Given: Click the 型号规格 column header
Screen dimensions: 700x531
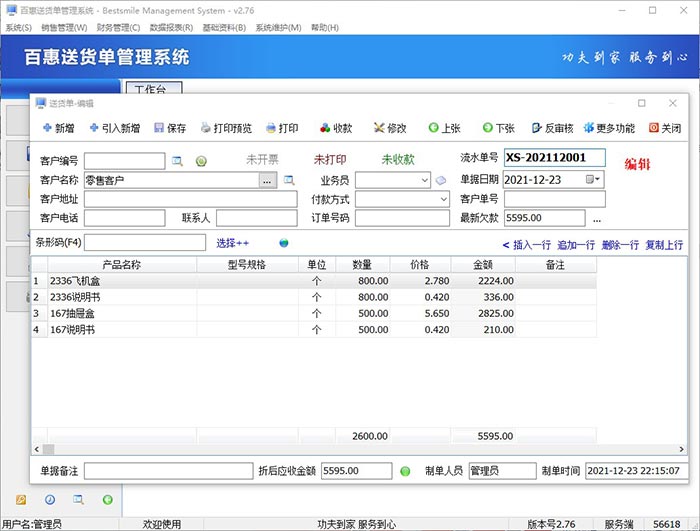Looking at the screenshot, I should pos(247,265).
